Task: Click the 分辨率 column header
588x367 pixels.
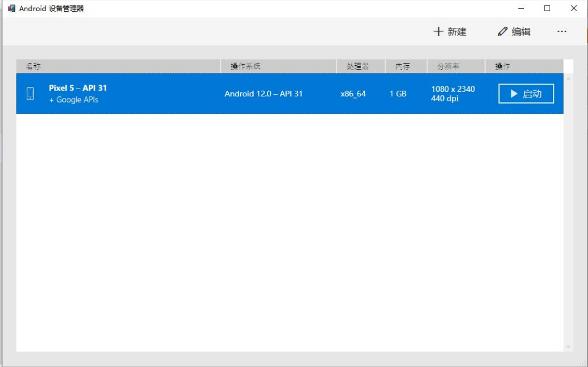Action: click(x=456, y=66)
